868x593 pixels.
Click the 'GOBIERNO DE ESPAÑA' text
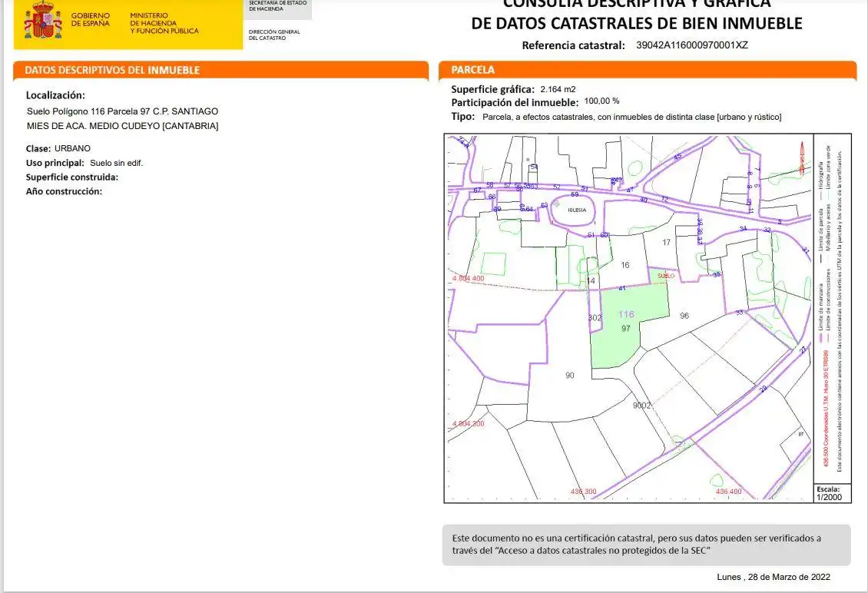point(90,20)
